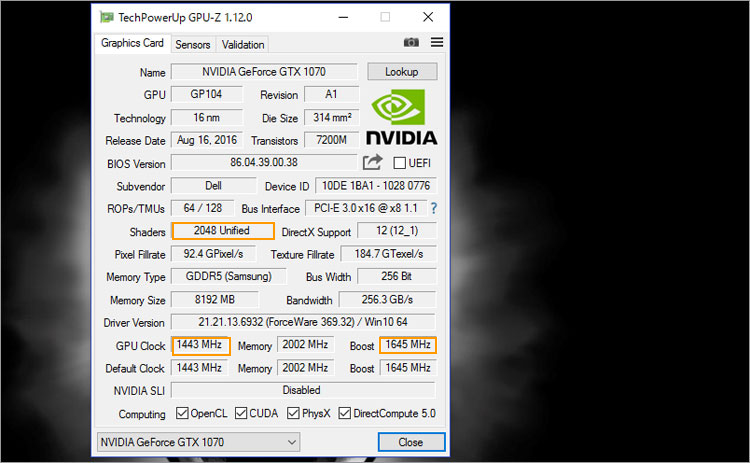The image size is (750, 463).
Task: Click the GPU Clock row Memory 2002 MHz
Action: pos(305,344)
